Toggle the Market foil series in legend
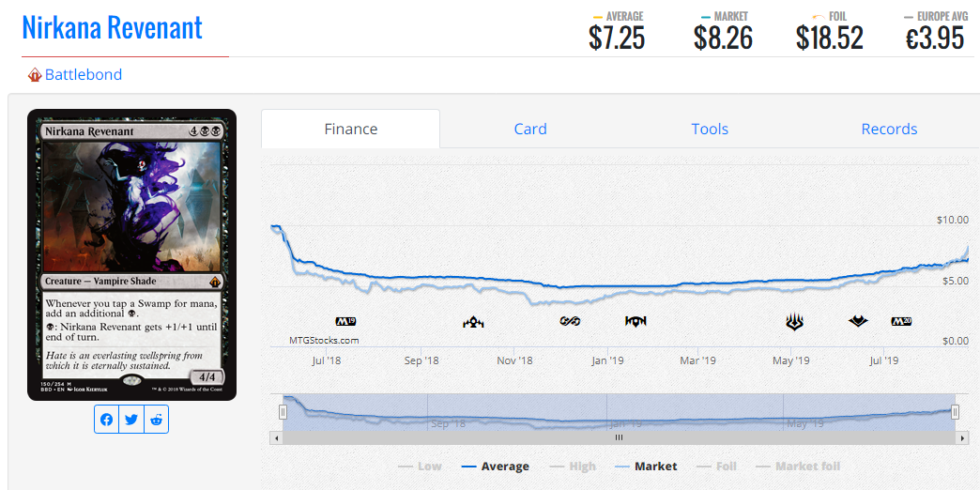The width and height of the screenshot is (980, 490). pyautogui.click(x=798, y=467)
